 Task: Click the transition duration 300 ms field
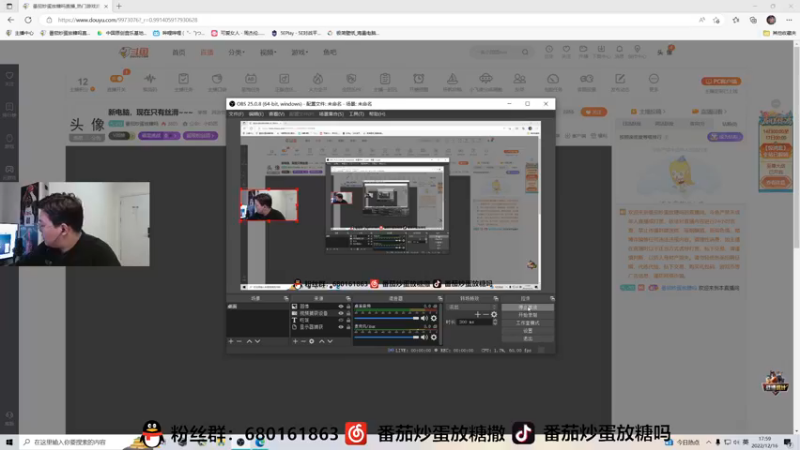click(474, 322)
